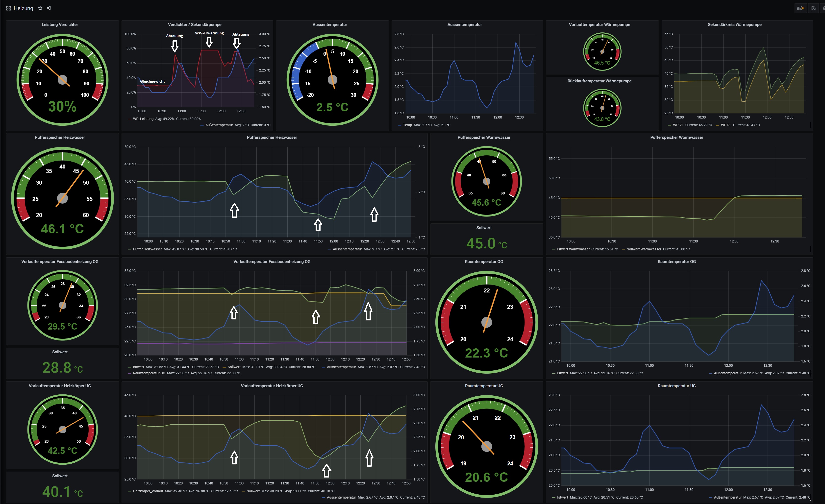This screenshot has width=825, height=504.
Task: Toggle Istwert Warmwasser legend series
Action: (x=573, y=249)
